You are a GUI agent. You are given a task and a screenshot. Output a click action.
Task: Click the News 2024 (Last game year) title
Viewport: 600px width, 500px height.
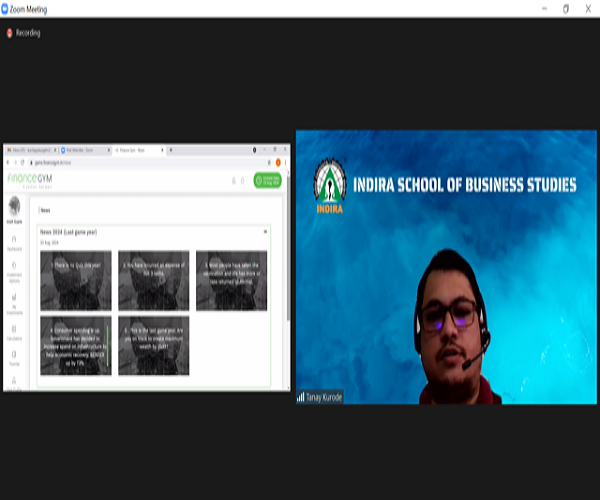[68, 232]
